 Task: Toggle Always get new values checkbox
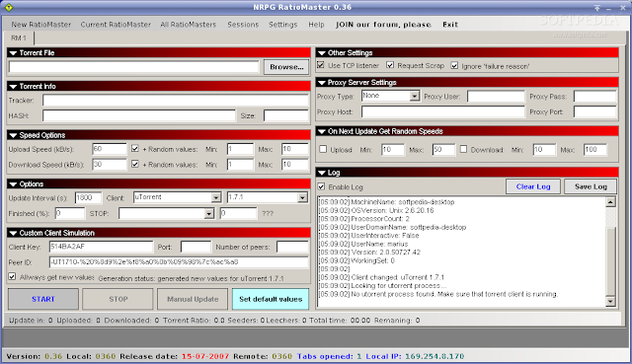(x=12, y=276)
